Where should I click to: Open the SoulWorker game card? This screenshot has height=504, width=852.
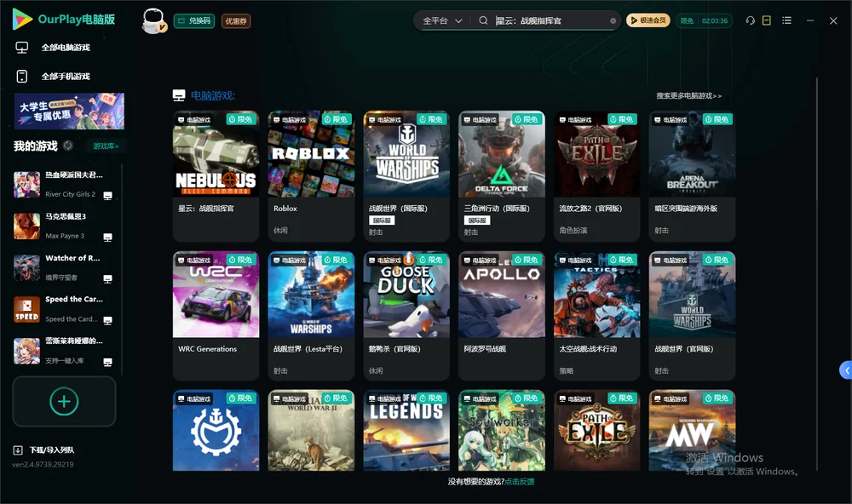[x=502, y=431]
